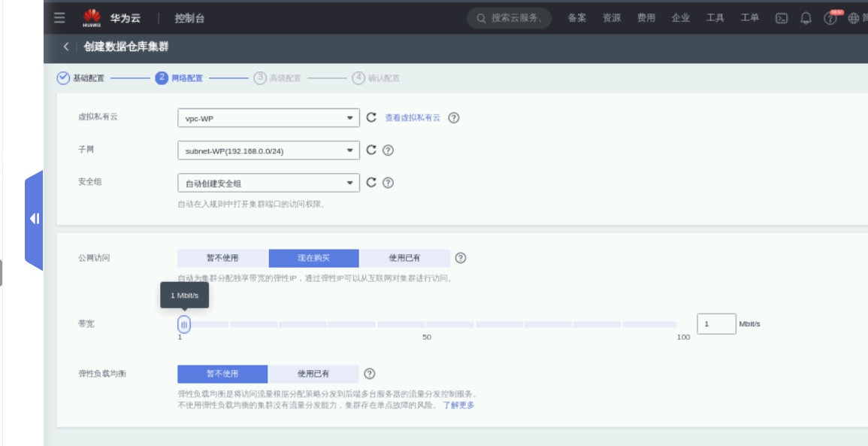
Task: Show help for elastic load balancing
Action: 370,374
